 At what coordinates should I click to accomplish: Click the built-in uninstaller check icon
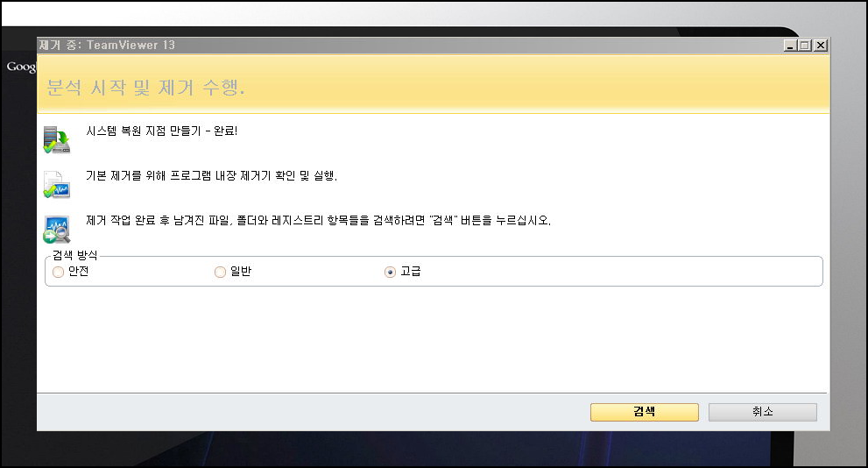click(56, 185)
